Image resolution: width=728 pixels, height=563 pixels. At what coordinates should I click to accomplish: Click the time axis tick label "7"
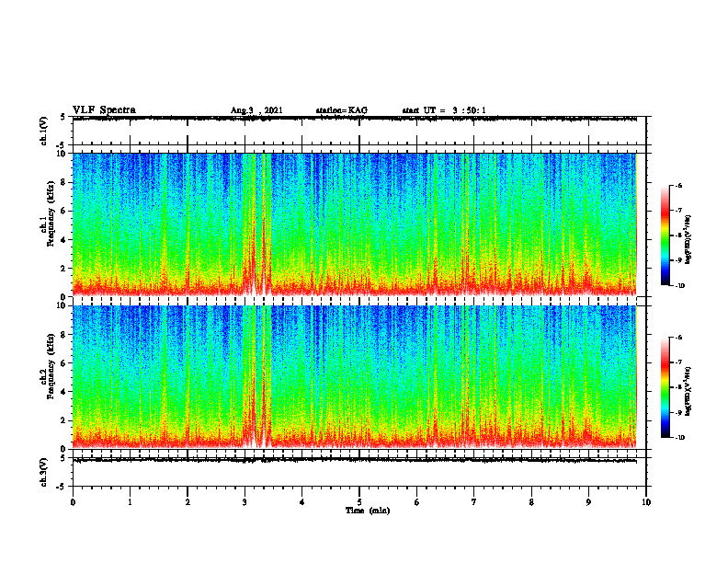(474, 502)
